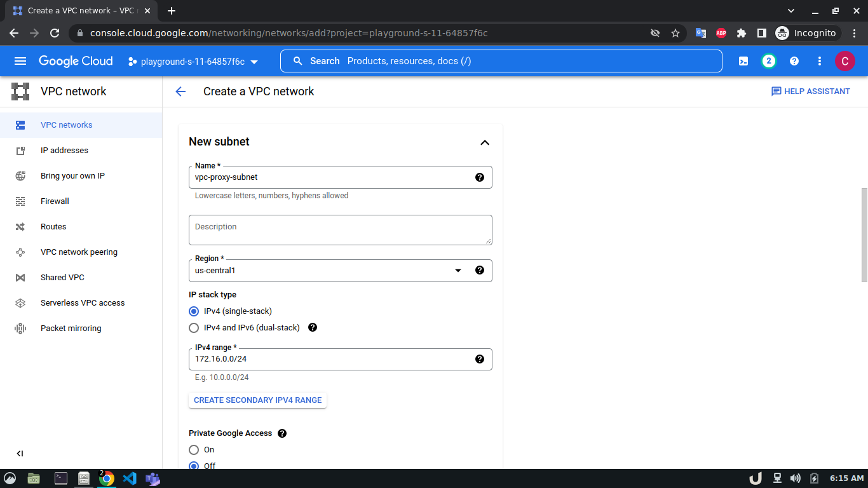Open the Google Translate extension icon

[x=701, y=33]
